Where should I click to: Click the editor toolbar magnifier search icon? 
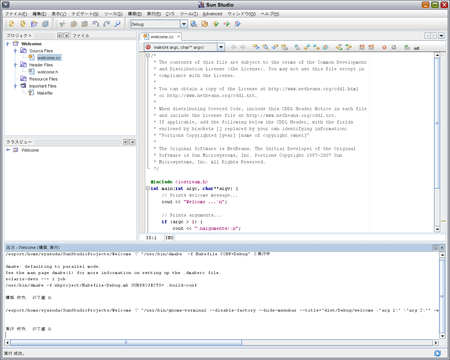tap(265, 47)
